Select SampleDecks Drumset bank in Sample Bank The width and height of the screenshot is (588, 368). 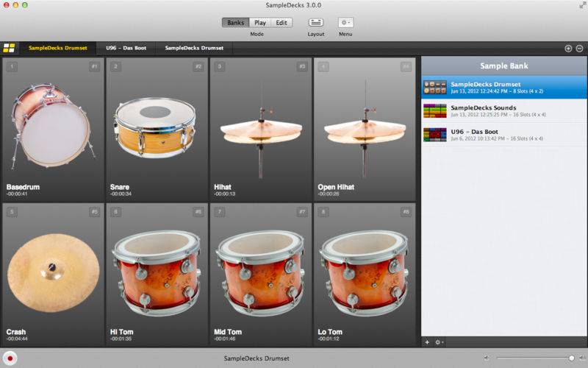pyautogui.click(x=504, y=87)
